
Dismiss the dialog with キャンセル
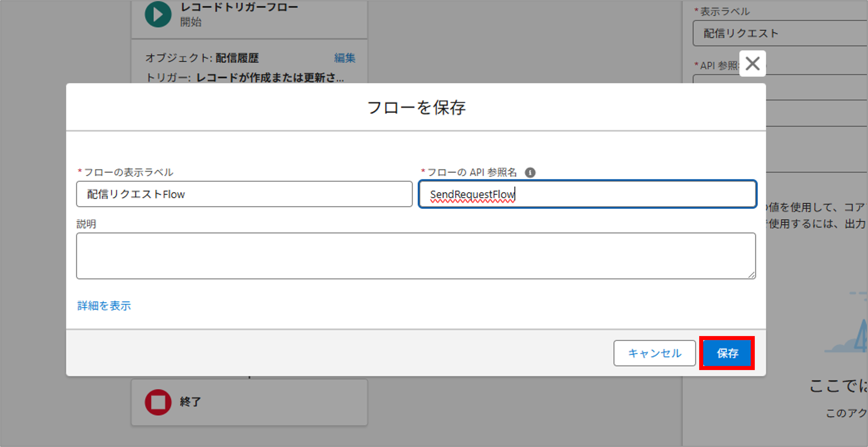point(654,353)
